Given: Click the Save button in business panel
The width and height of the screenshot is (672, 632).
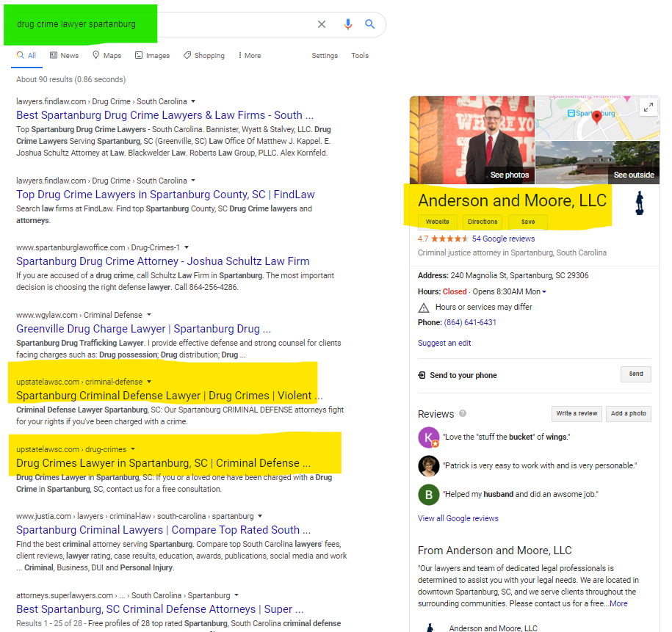Looking at the screenshot, I should [x=528, y=222].
